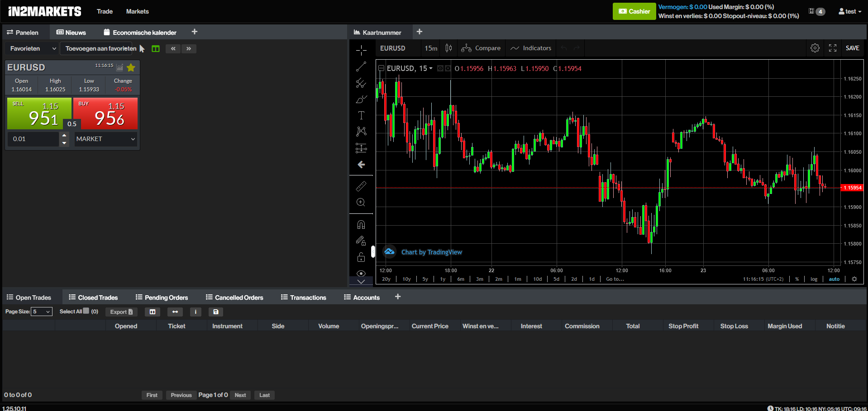
Task: Click the lot size input field
Action: click(33, 139)
